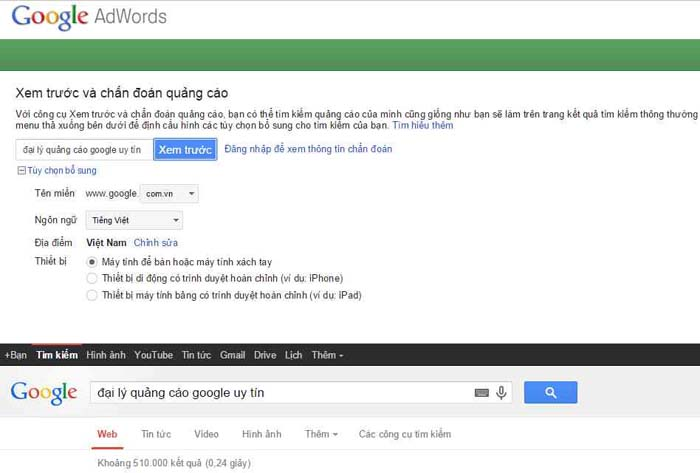Click the blue magnifier search button
700x473 pixels.
[x=550, y=393]
